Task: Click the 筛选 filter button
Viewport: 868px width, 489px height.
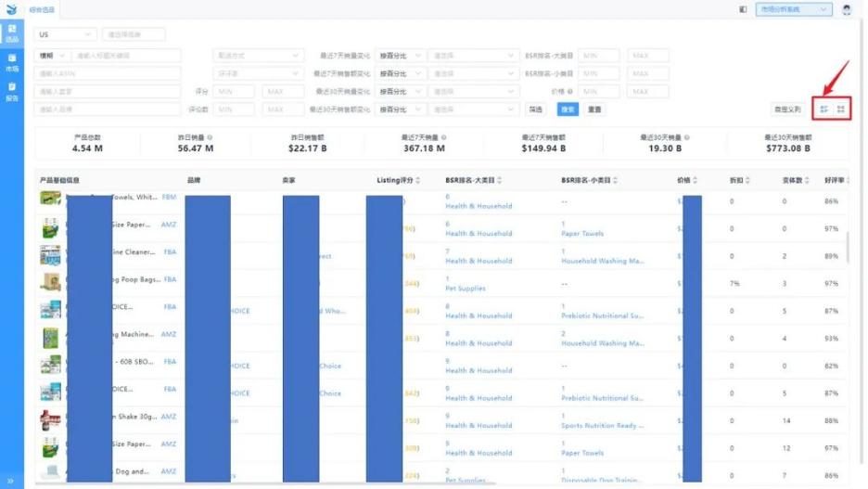Action: point(535,109)
